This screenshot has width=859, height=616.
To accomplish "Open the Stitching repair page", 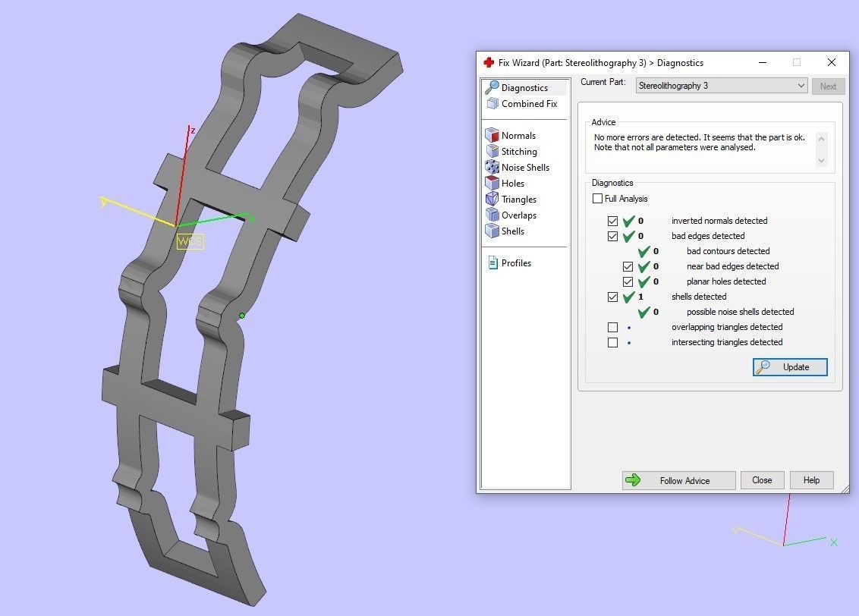I will coord(511,151).
